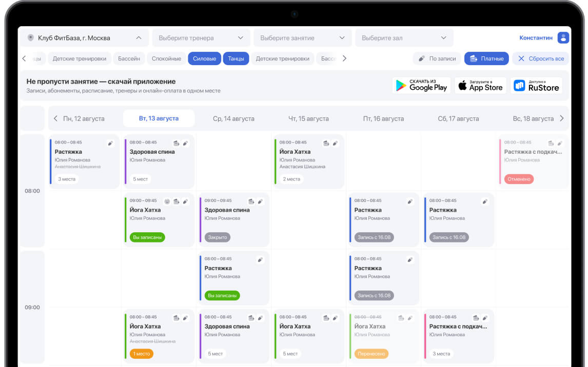This screenshot has width=588, height=367.
Task: Open the Google Play download badge
Action: [421, 86]
